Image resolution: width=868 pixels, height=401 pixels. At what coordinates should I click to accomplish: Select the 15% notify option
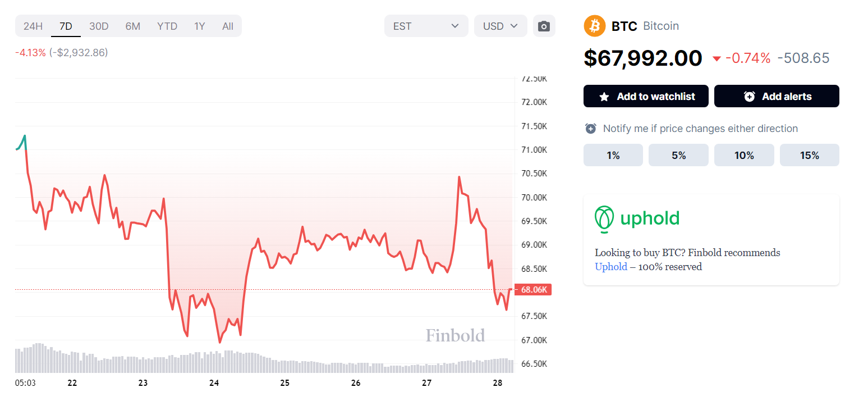pyautogui.click(x=809, y=156)
